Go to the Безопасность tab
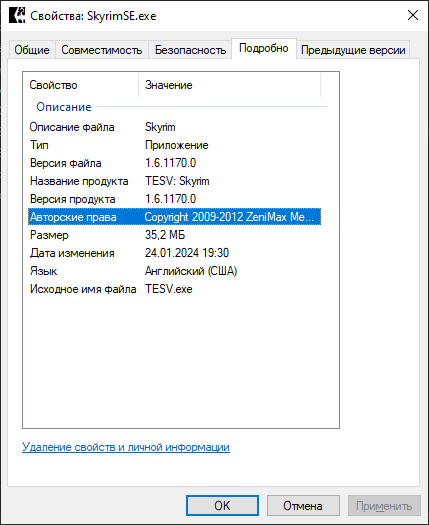 [190, 50]
